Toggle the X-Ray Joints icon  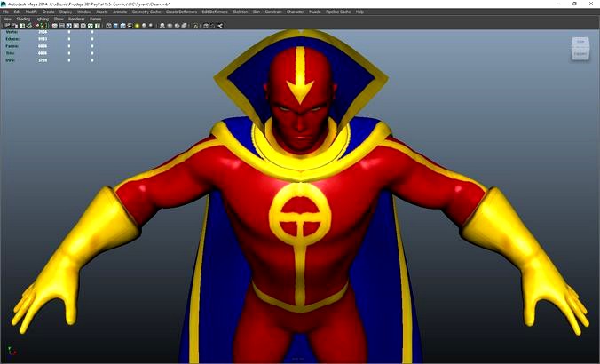184,26
